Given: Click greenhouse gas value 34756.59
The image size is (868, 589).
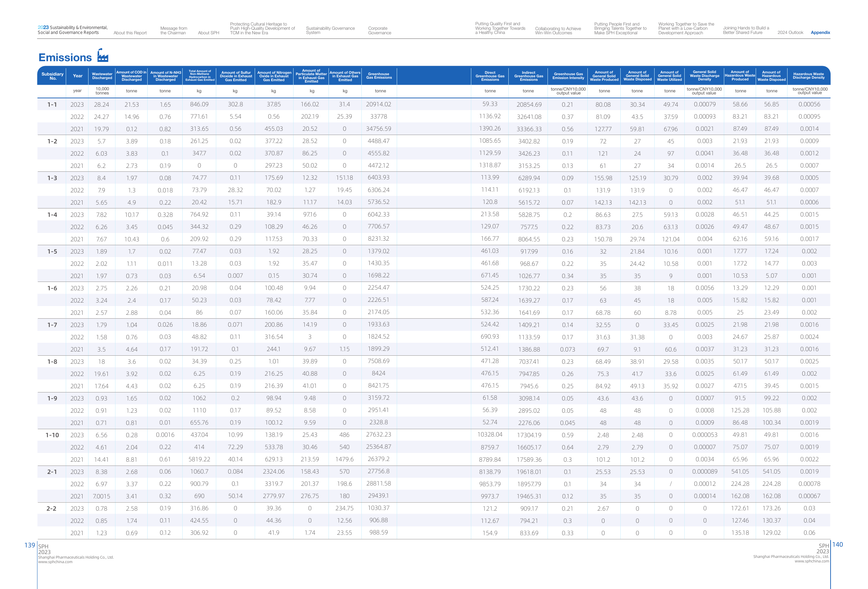Looking at the screenshot, I should pyautogui.click(x=378, y=129).
